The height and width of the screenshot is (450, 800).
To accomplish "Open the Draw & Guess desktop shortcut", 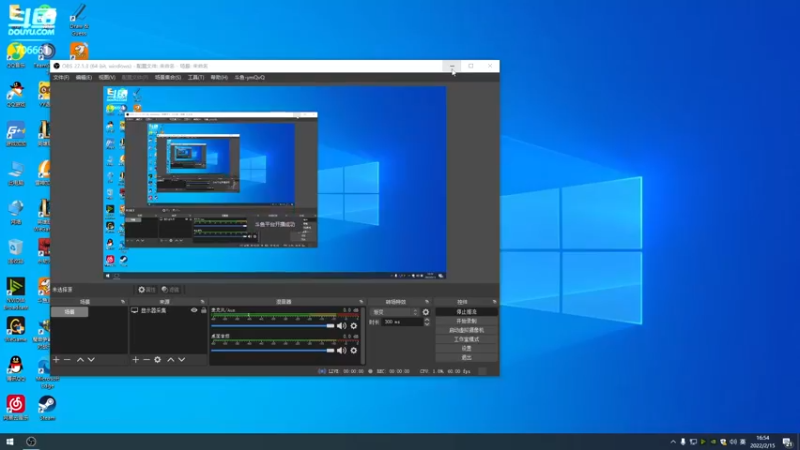I will pyautogui.click(x=79, y=20).
